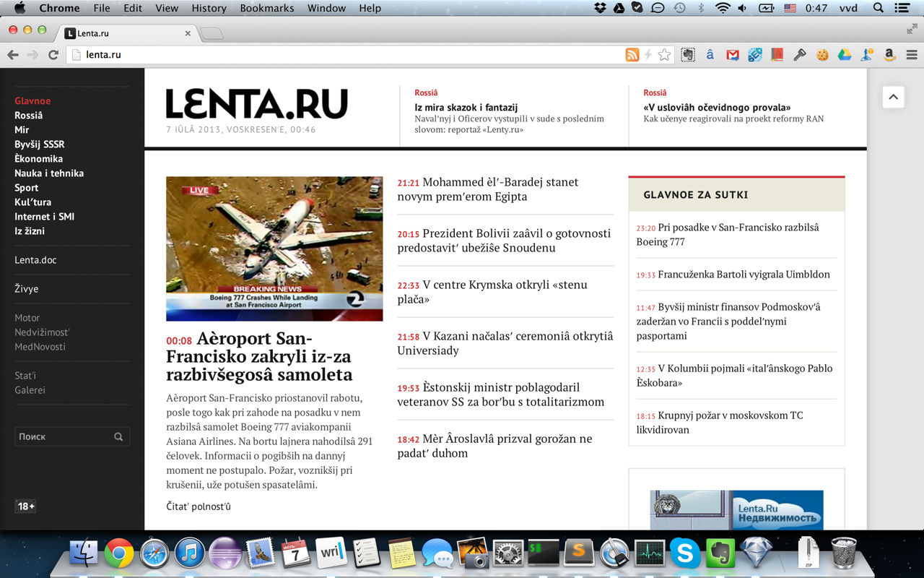Open the Window menu
Viewport: 924px width, 578px height.
(x=326, y=8)
